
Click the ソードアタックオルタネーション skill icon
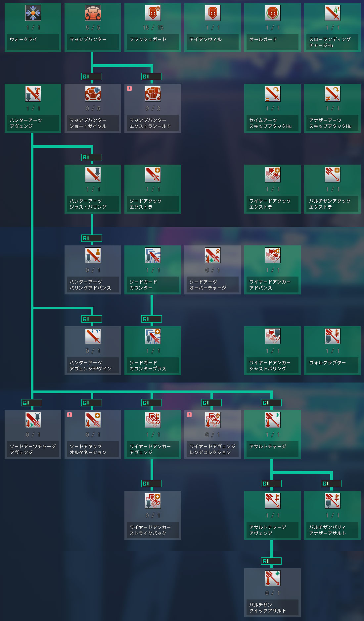93,420
